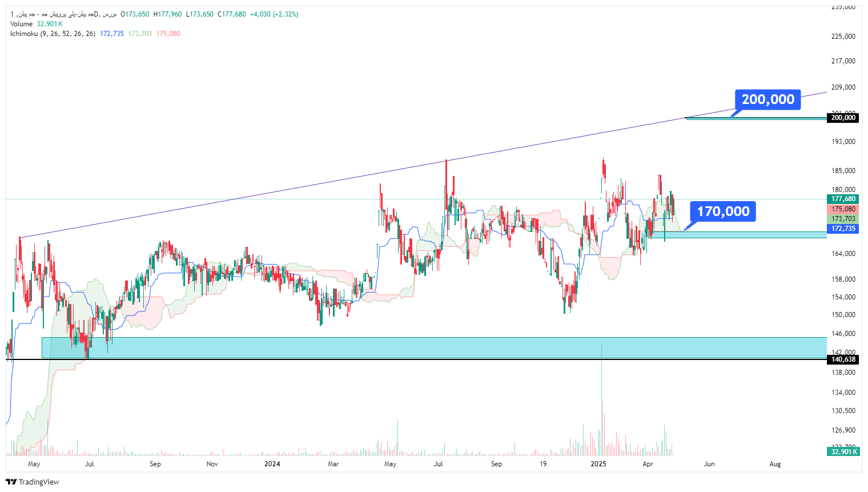This screenshot has height=492, width=868.
Task: Click the 170,000 blue callout label
Action: (723, 211)
